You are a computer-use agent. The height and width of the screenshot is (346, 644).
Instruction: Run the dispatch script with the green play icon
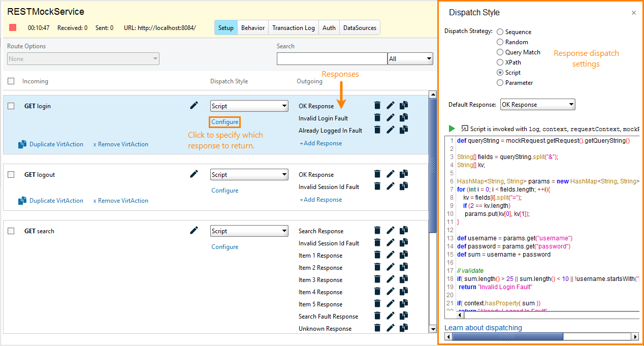coord(452,129)
